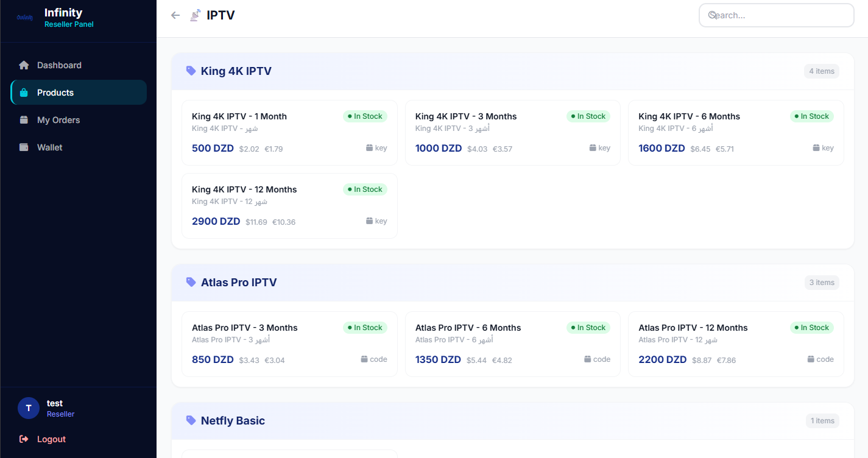The height and width of the screenshot is (458, 868).
Task: Log out using the Logout link
Action: pos(51,439)
